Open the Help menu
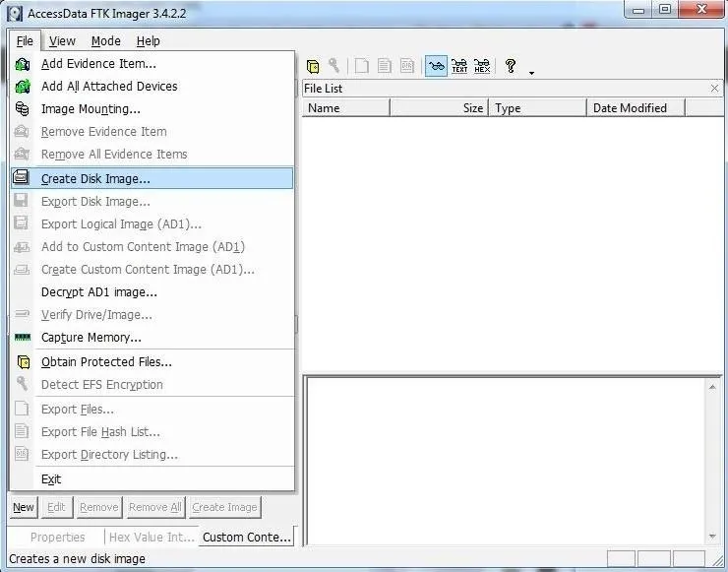This screenshot has width=728, height=572. point(149,41)
